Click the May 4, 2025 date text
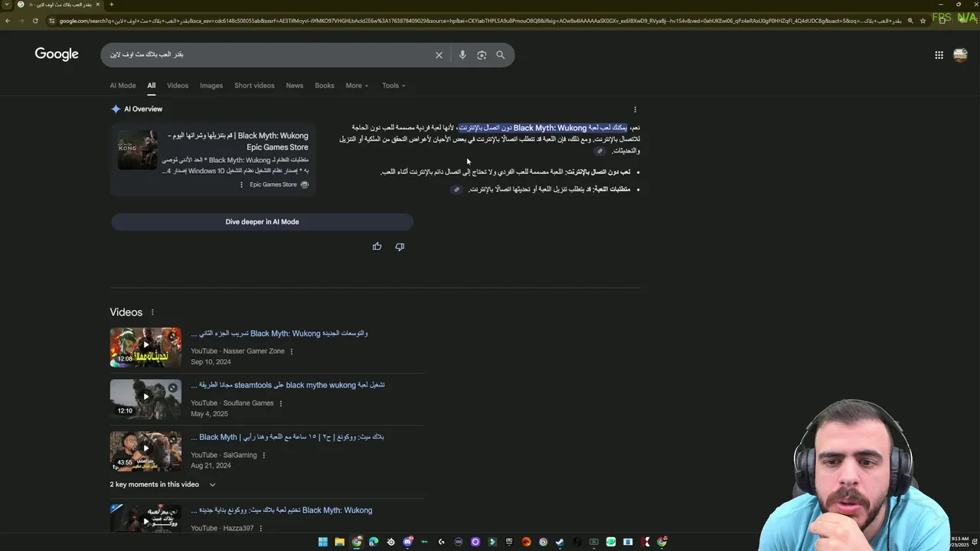This screenshot has height=551, width=980. click(210, 414)
